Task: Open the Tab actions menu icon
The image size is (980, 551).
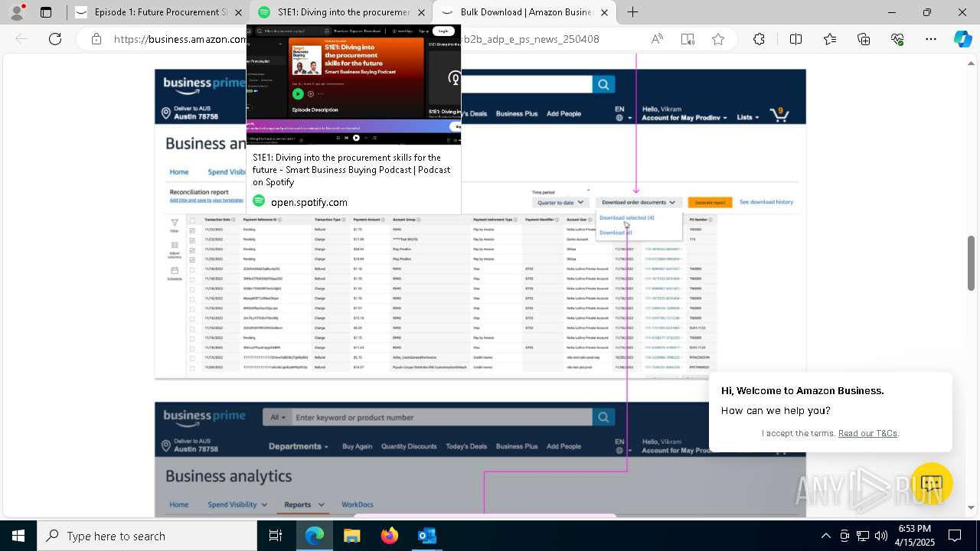Action: pos(46,12)
